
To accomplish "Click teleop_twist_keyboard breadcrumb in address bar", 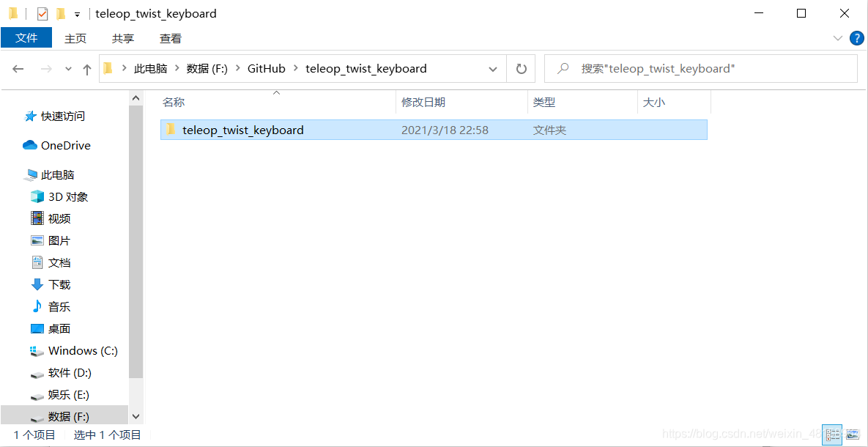I will pyautogui.click(x=366, y=69).
